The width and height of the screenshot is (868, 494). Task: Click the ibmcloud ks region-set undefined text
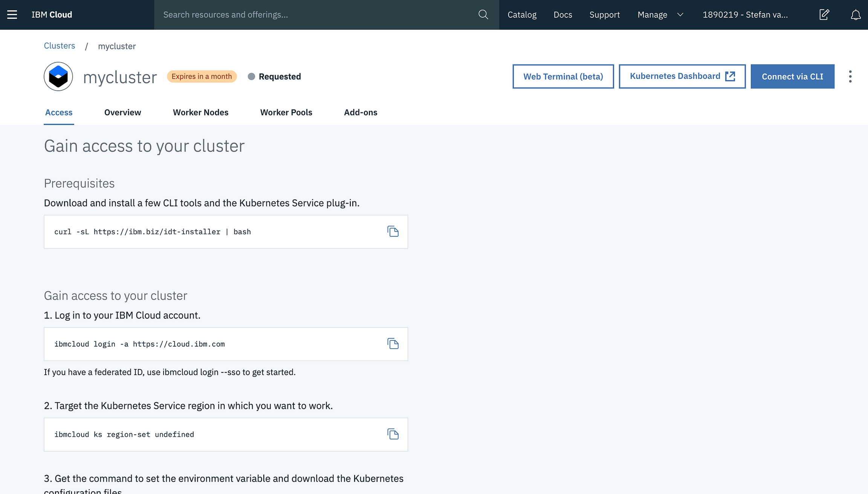[x=124, y=434]
